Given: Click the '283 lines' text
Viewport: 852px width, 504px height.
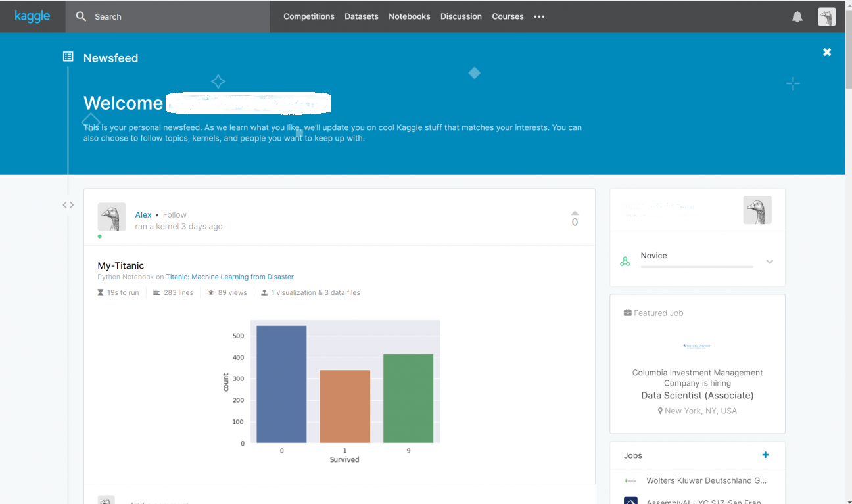Looking at the screenshot, I should pos(179,292).
